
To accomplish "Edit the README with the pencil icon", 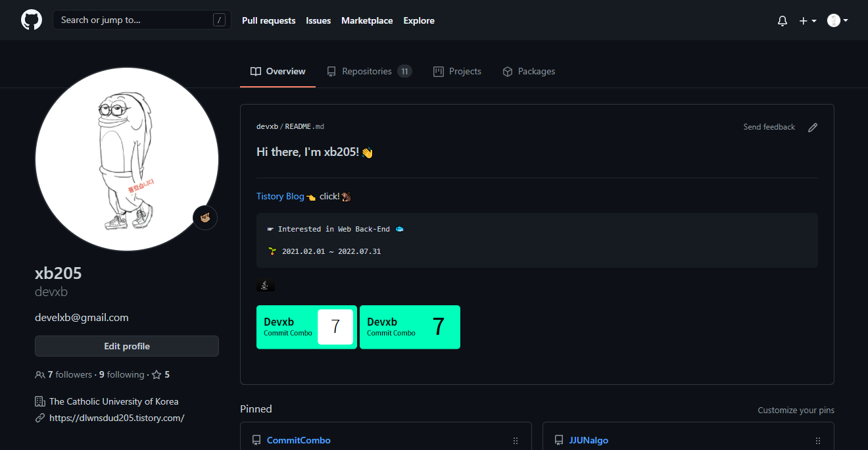I will pyautogui.click(x=813, y=128).
